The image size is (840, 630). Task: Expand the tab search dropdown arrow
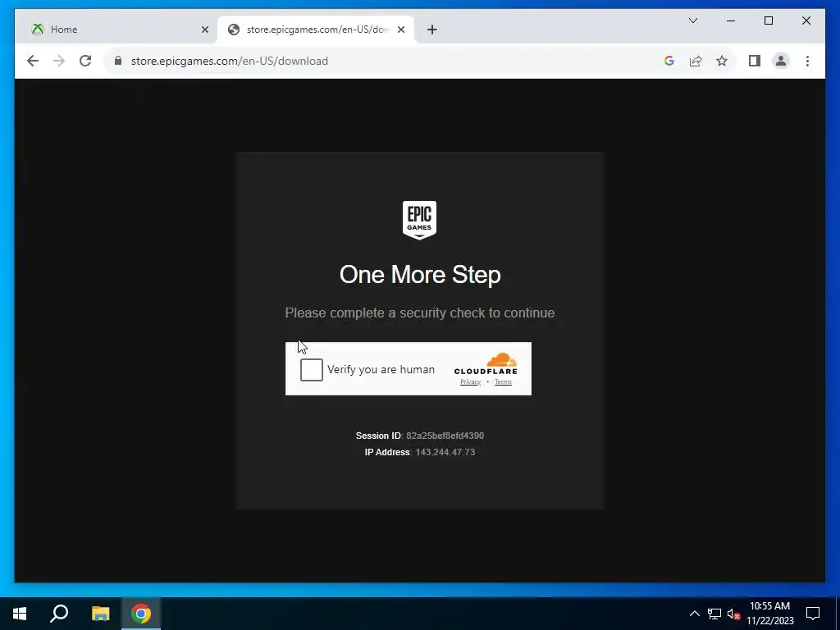tap(692, 21)
